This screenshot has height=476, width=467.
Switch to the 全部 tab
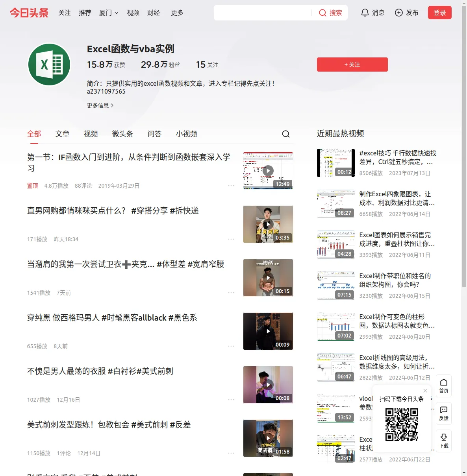(34, 134)
